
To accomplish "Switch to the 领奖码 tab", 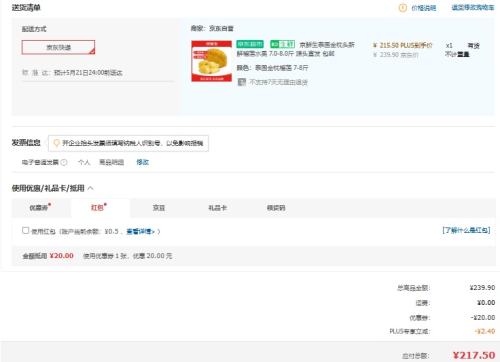I will pyautogui.click(x=276, y=208).
